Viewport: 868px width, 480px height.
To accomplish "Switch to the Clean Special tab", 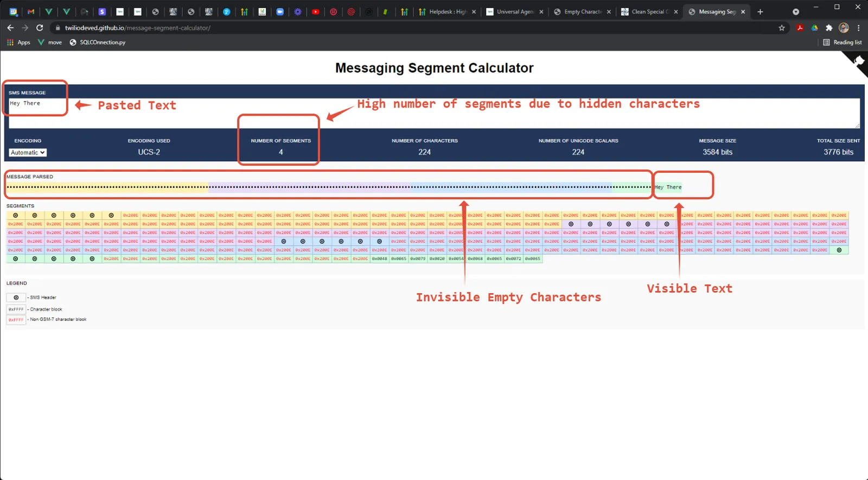I will [649, 11].
